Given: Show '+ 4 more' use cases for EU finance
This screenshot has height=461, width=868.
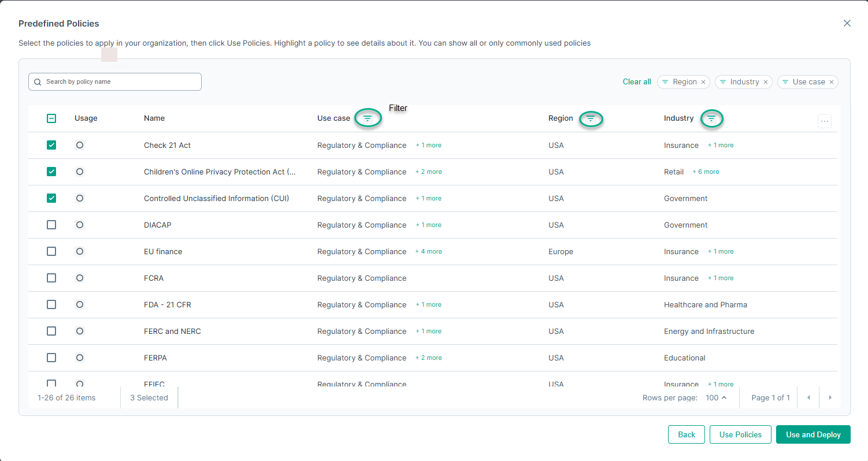Looking at the screenshot, I should [429, 251].
